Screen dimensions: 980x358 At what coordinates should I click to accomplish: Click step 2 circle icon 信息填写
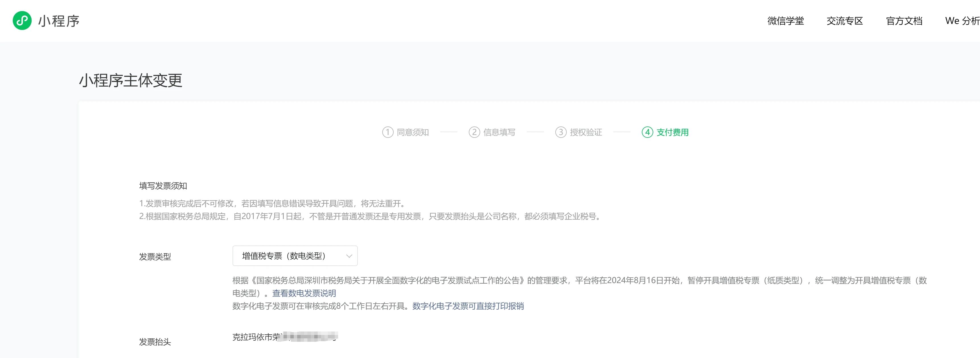pyautogui.click(x=474, y=132)
